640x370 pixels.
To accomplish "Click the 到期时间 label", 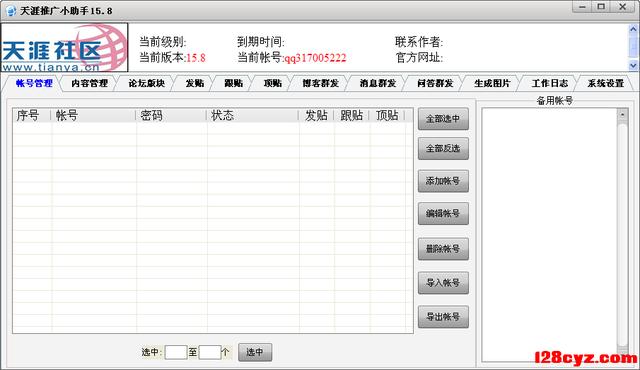I will pos(261,42).
